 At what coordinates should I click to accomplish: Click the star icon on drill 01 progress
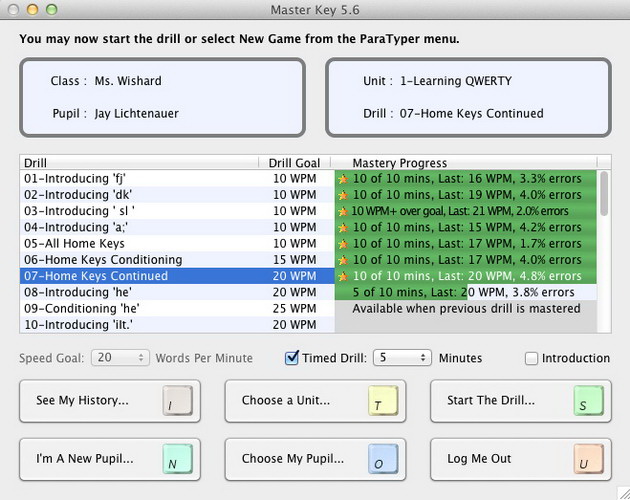(343, 179)
